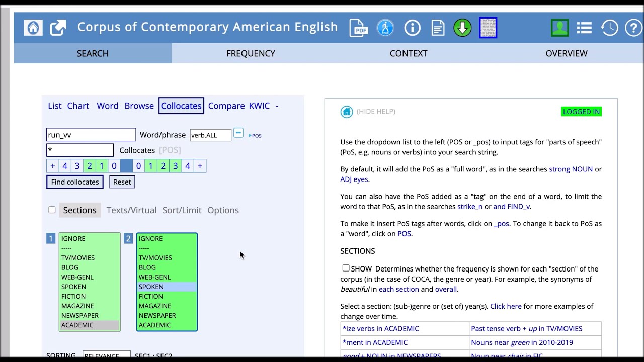The height and width of the screenshot is (362, 644).
Task: Click the Reset button
Action: coord(122,182)
